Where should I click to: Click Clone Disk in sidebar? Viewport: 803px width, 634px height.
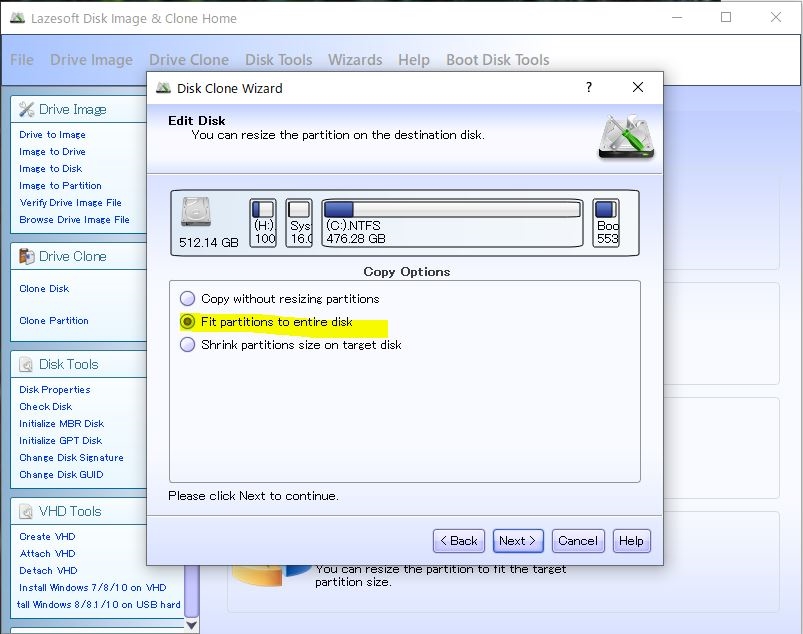click(44, 289)
